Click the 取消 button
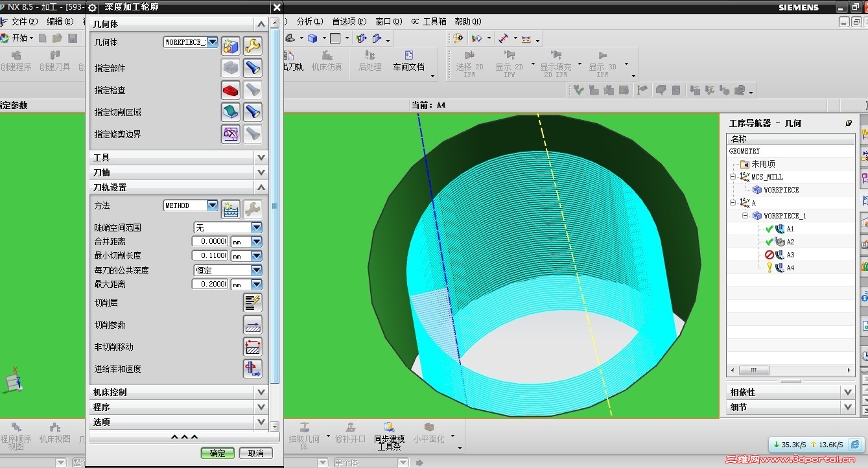The image size is (868, 468). [255, 453]
